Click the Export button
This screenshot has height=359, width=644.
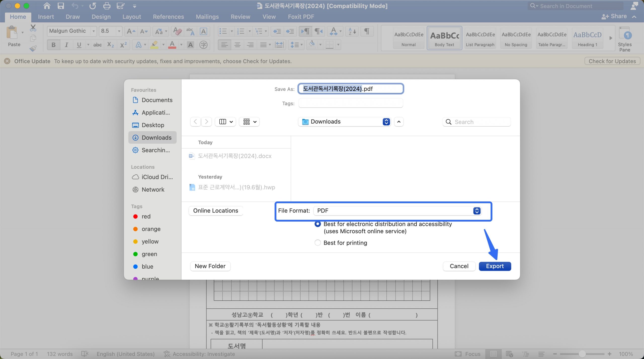495,266
